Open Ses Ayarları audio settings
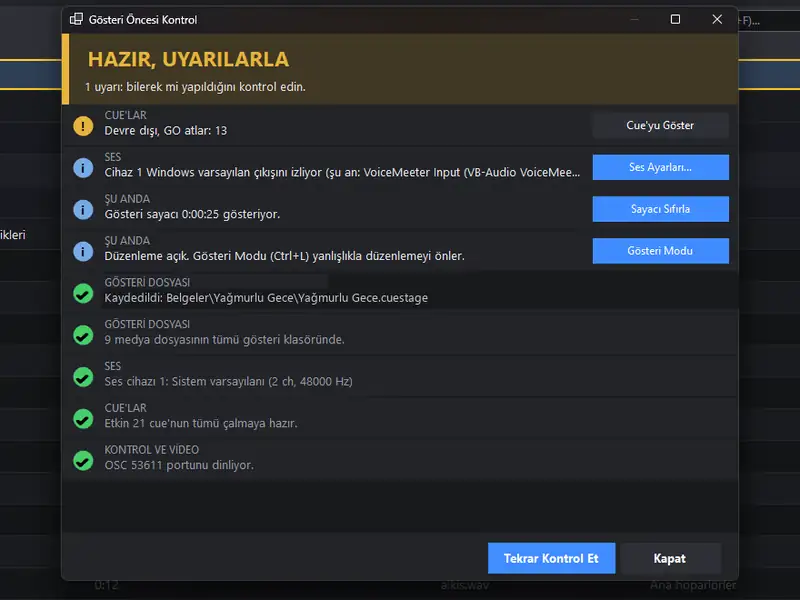 tap(660, 167)
